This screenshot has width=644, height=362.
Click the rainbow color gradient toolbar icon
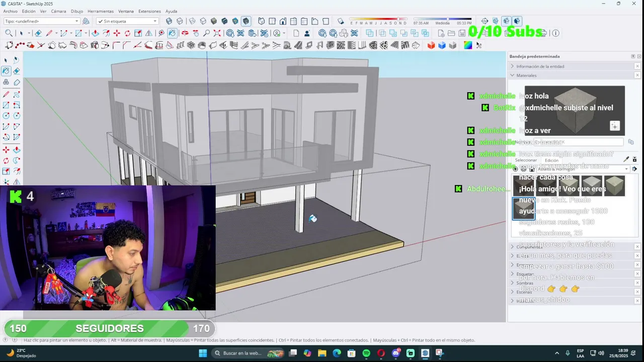[468, 45]
